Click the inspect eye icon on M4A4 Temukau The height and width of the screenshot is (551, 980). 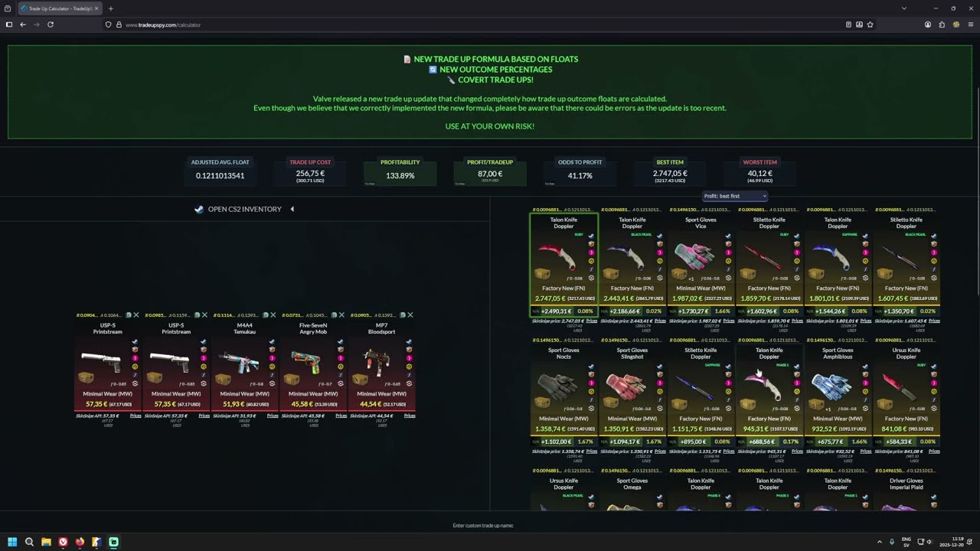click(x=272, y=383)
